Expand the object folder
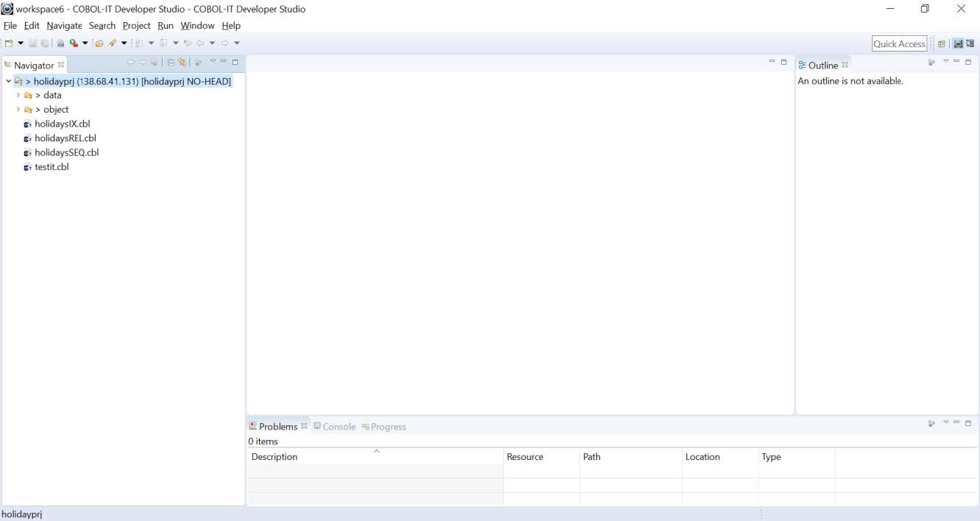 (x=18, y=110)
